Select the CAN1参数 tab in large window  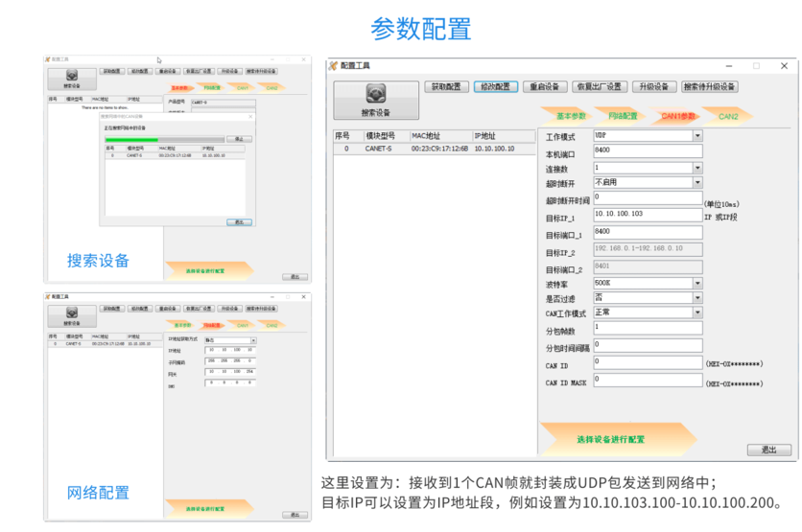pyautogui.click(x=675, y=117)
